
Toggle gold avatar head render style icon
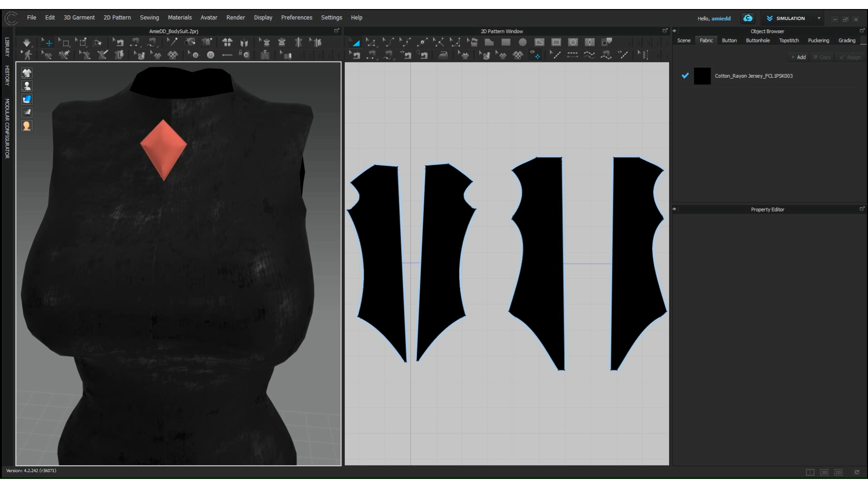[27, 126]
